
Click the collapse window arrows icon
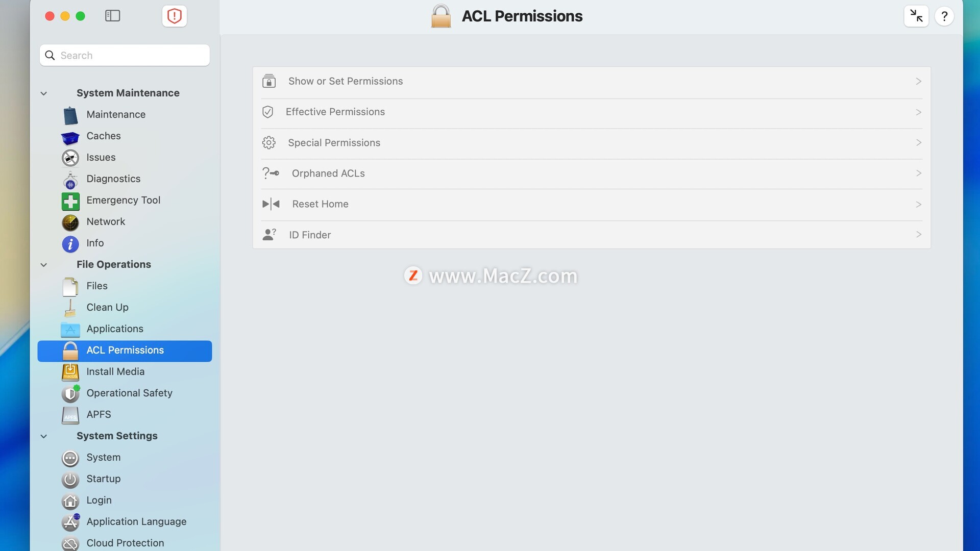pyautogui.click(x=916, y=16)
